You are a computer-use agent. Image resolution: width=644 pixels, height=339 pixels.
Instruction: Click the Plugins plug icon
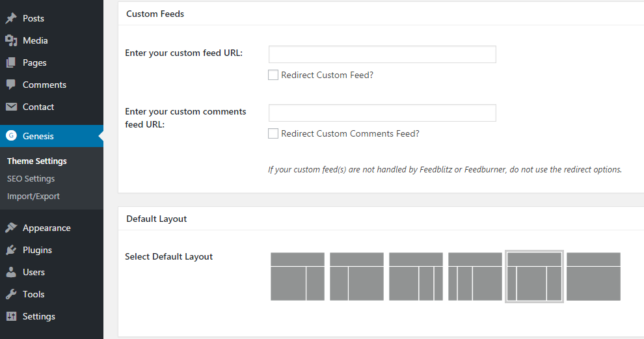click(11, 250)
